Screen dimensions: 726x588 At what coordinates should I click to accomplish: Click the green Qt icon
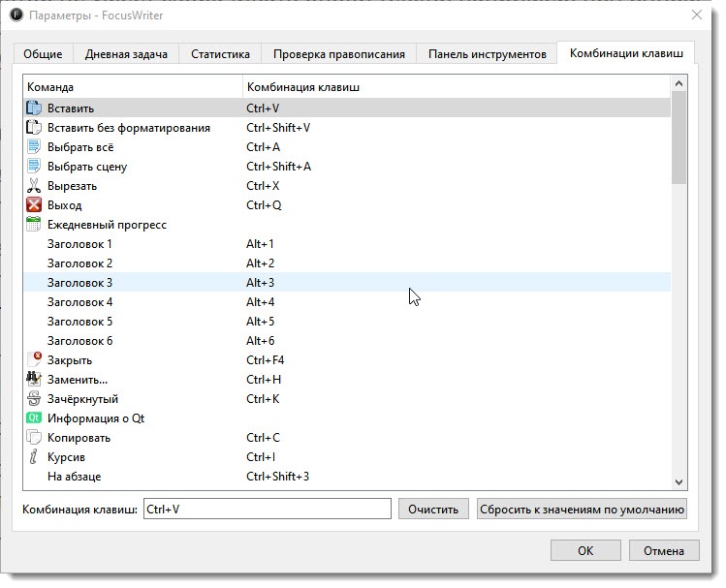point(34,418)
